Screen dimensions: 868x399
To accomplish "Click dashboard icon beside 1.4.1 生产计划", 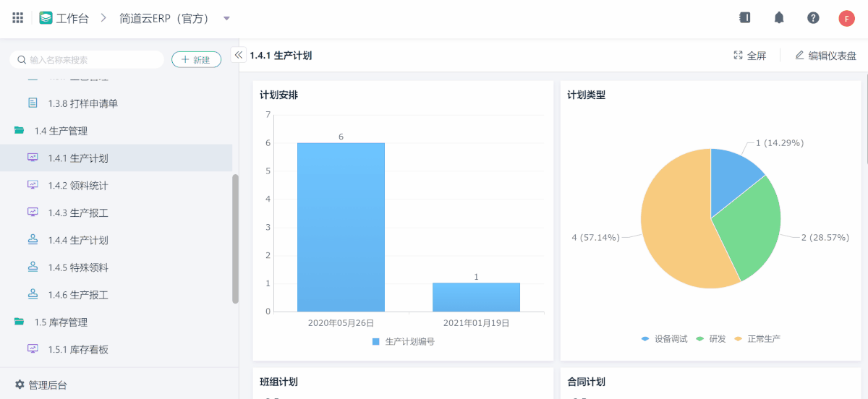I will coord(33,158).
